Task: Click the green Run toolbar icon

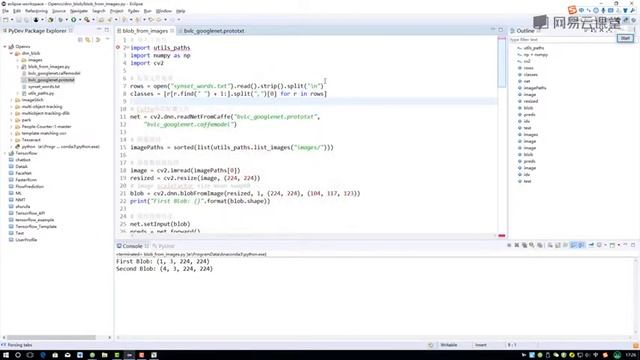Action: click(73, 20)
